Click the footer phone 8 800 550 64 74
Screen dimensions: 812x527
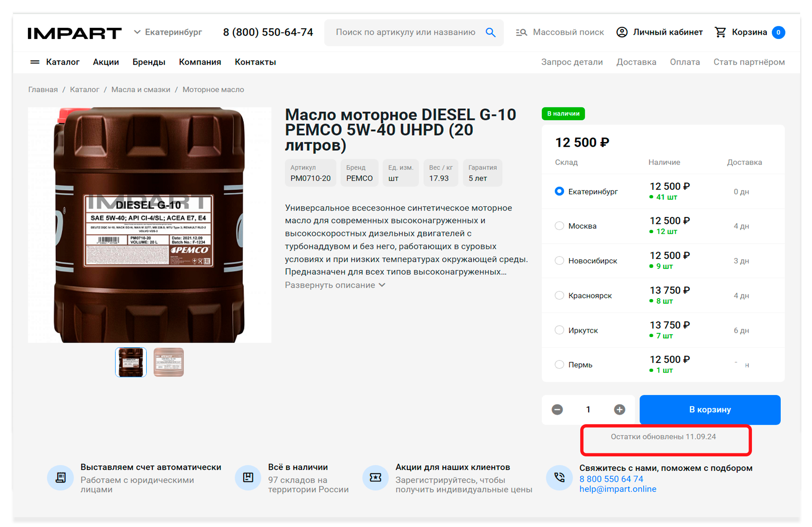point(611,479)
